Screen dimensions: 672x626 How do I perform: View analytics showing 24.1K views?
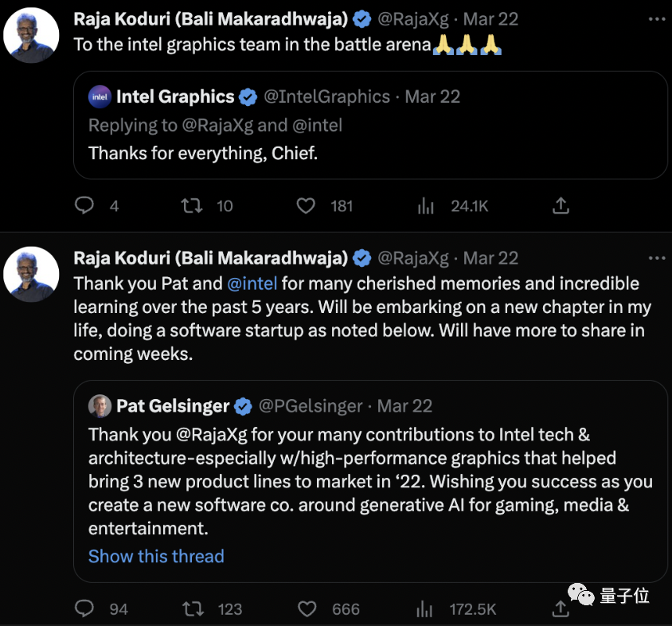426,206
